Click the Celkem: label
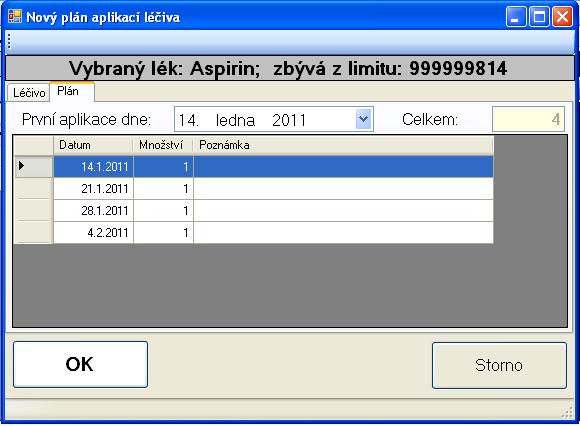The width and height of the screenshot is (580, 427). coord(430,120)
